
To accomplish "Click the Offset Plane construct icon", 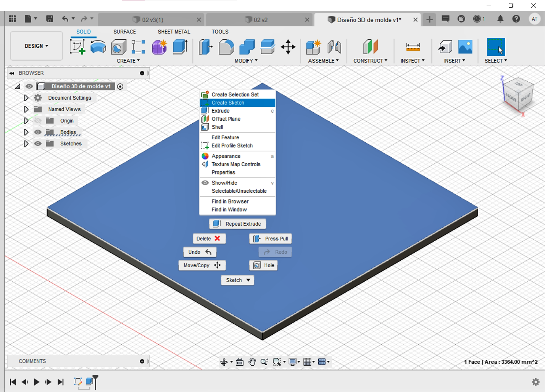I will [x=370, y=47].
